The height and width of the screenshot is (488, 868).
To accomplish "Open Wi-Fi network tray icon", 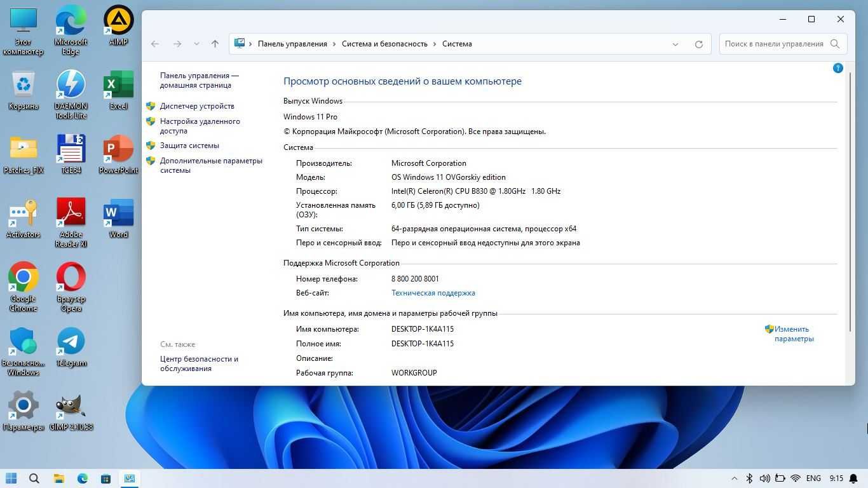I will coord(796,478).
